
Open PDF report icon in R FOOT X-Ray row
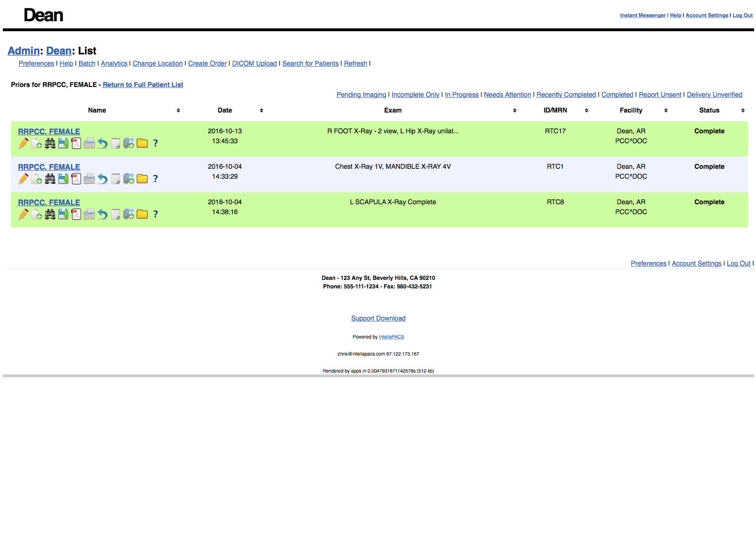pyautogui.click(x=76, y=143)
